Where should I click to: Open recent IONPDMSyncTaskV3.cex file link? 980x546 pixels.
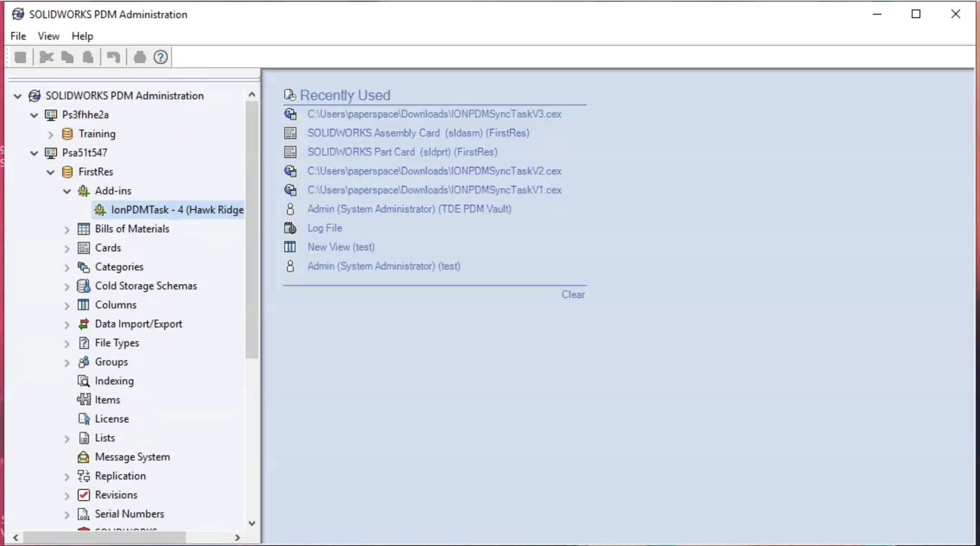tap(434, 114)
